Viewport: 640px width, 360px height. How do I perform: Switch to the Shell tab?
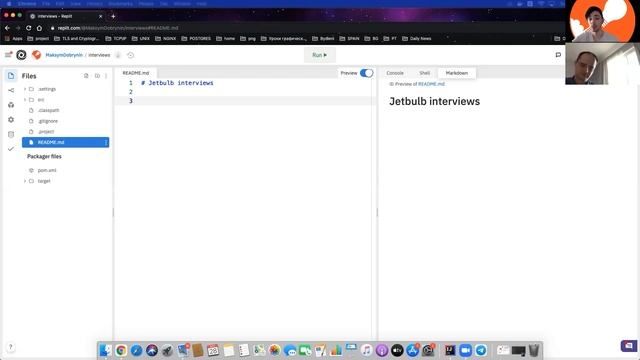[x=424, y=73]
